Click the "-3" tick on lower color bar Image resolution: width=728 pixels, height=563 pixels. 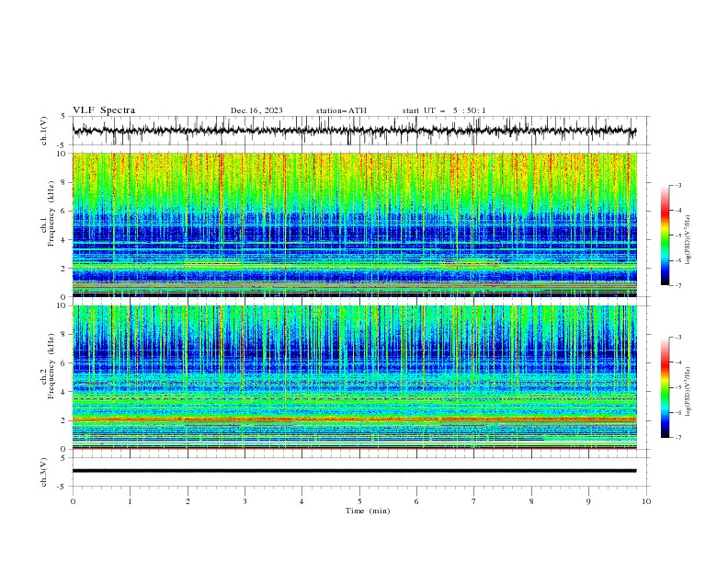pos(677,338)
